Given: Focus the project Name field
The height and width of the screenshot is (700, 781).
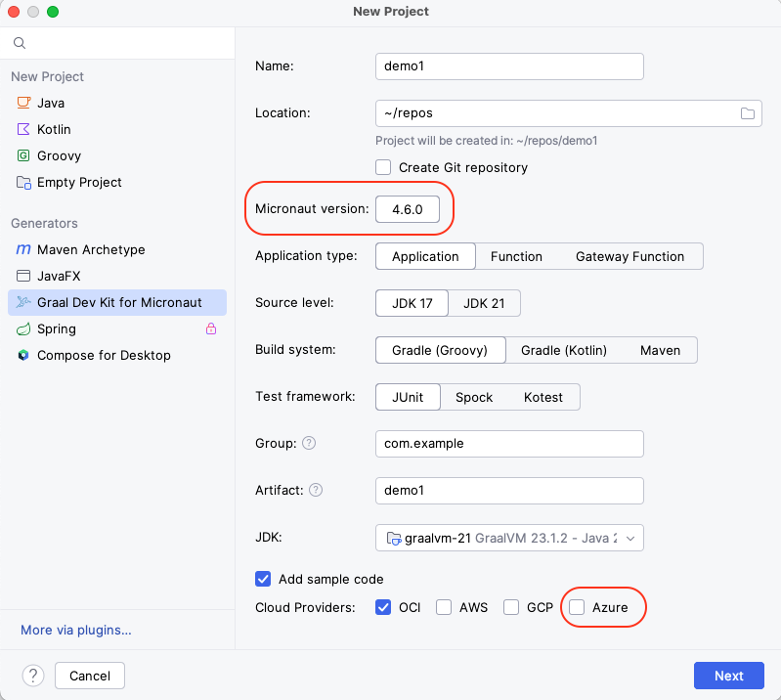Looking at the screenshot, I should 509,66.
